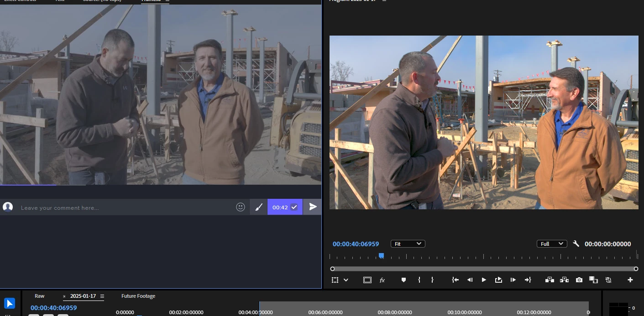Click 00:06:00:00000 on the timeline ruler
Viewport: 644px width, 316px height.
pyautogui.click(x=325, y=312)
